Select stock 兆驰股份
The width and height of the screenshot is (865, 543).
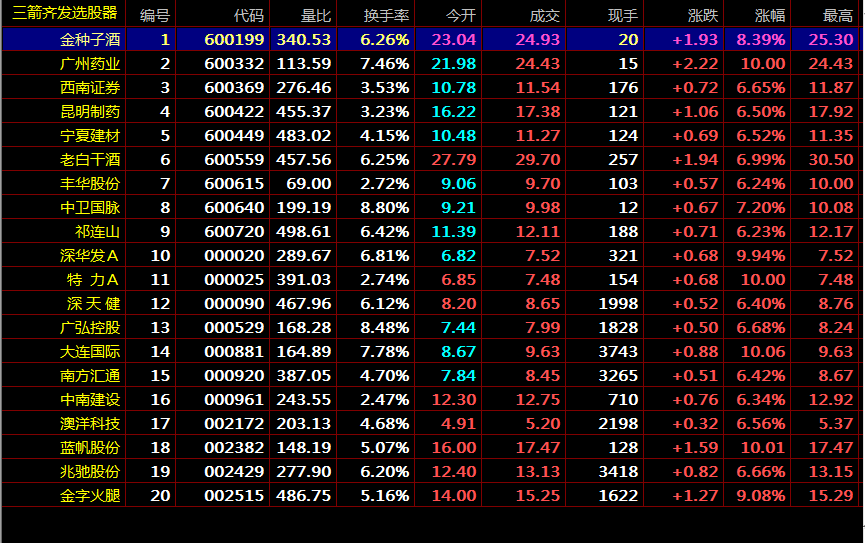pos(90,472)
